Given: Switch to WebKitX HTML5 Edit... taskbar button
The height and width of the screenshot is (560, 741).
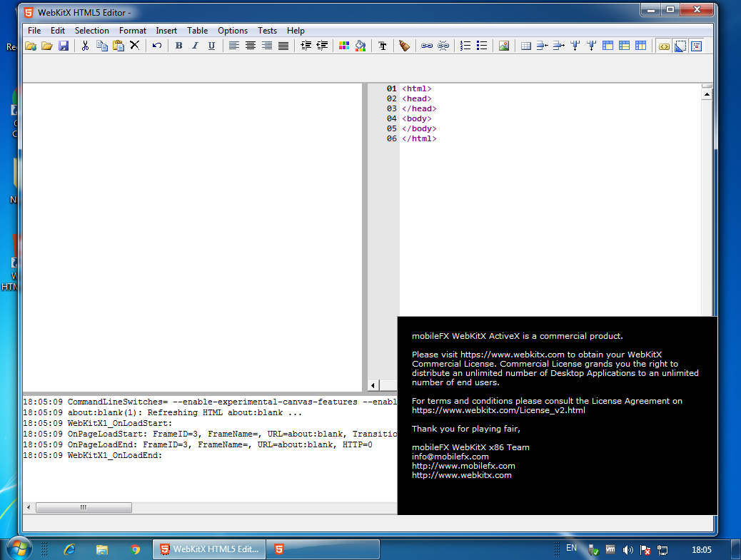Looking at the screenshot, I should pyautogui.click(x=209, y=549).
